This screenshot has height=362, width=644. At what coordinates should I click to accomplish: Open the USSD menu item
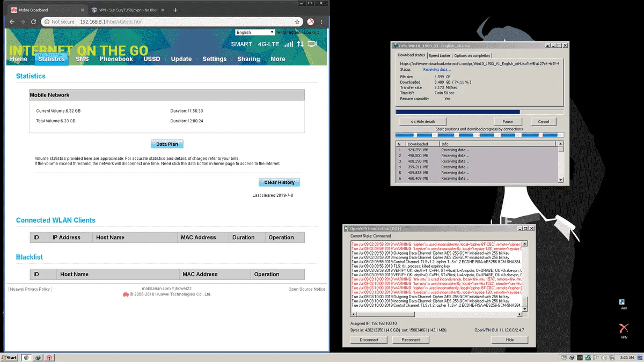(x=152, y=59)
